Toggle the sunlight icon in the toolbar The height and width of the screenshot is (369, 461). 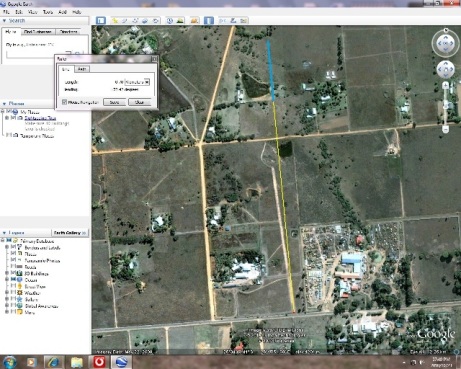pos(180,21)
